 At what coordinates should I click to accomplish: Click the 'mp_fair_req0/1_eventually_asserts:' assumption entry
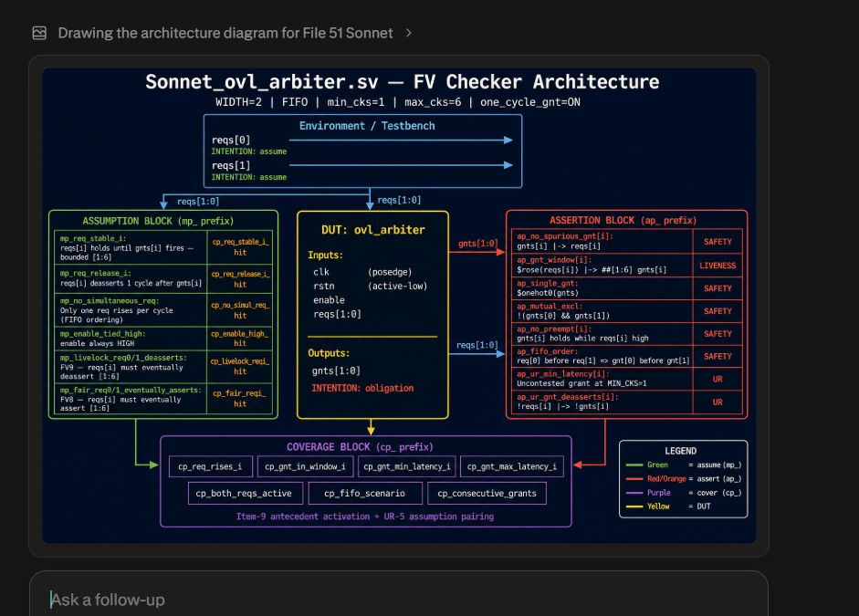click(x=131, y=399)
